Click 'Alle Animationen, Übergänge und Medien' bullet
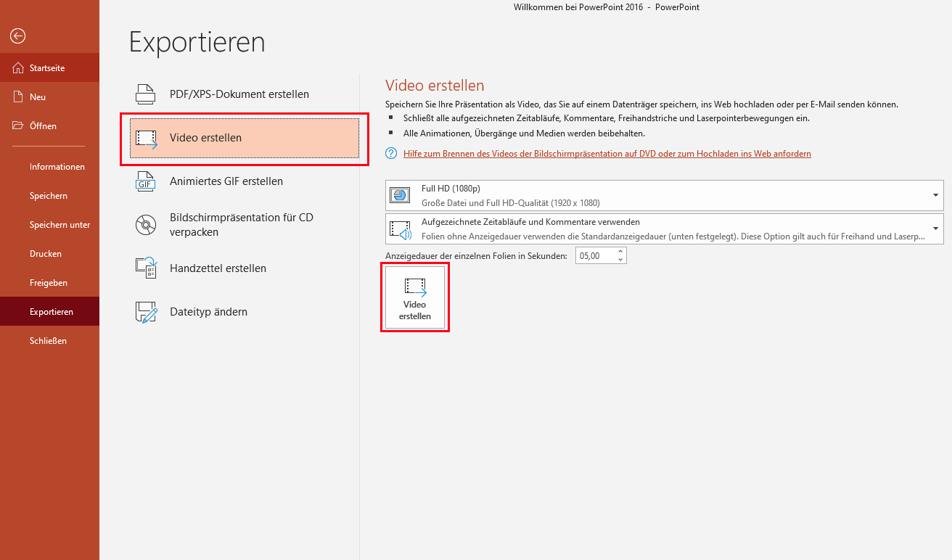This screenshot has height=560, width=952. 524,133
